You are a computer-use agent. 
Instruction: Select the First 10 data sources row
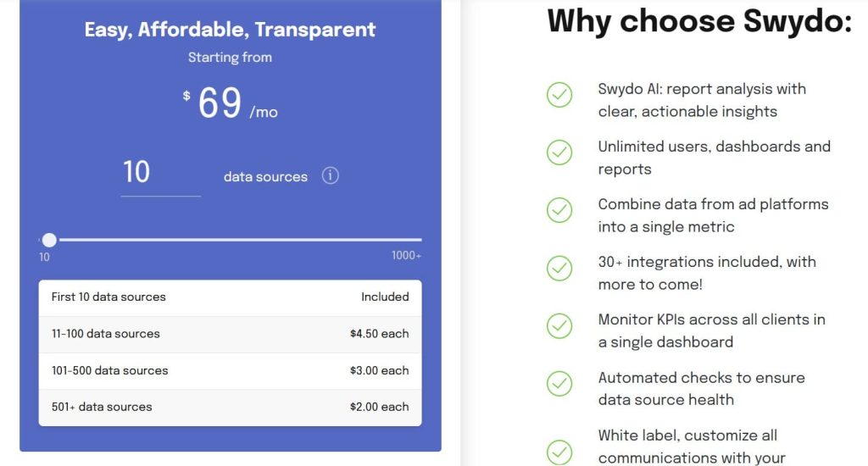coord(230,297)
